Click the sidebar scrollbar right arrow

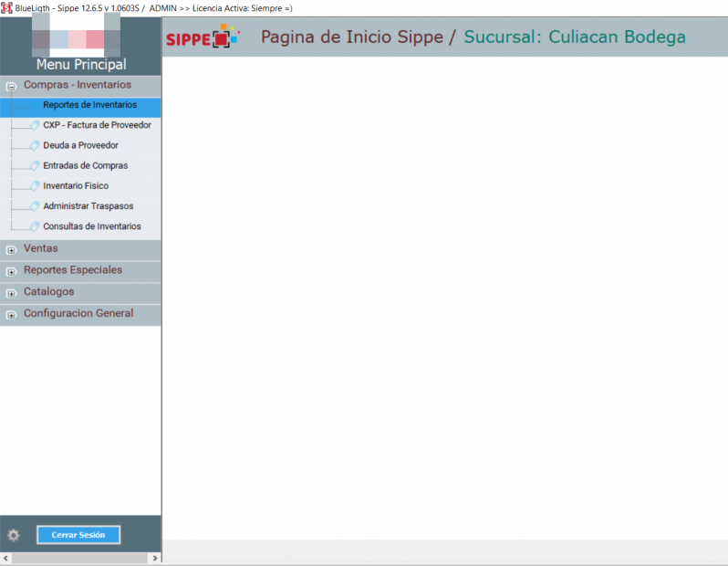(155, 558)
